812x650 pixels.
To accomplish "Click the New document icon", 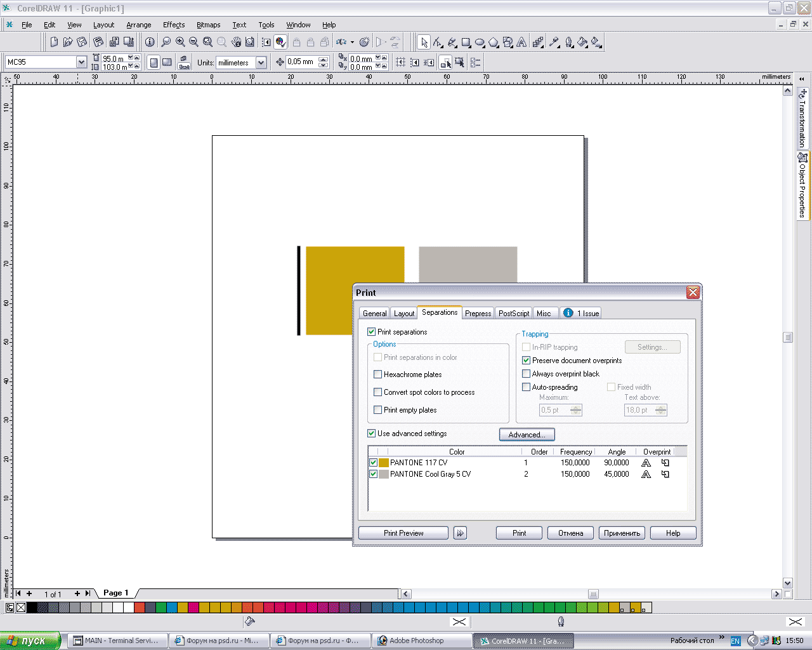I will [54, 42].
